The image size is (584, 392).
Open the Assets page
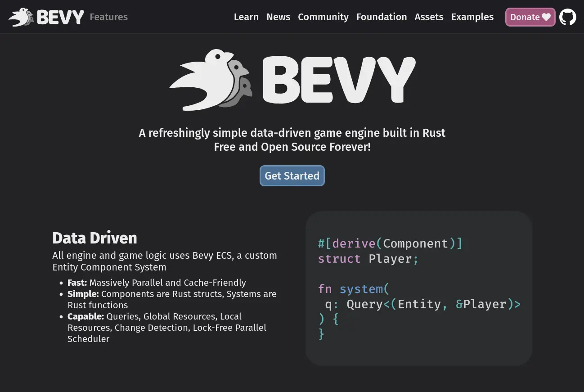[429, 17]
